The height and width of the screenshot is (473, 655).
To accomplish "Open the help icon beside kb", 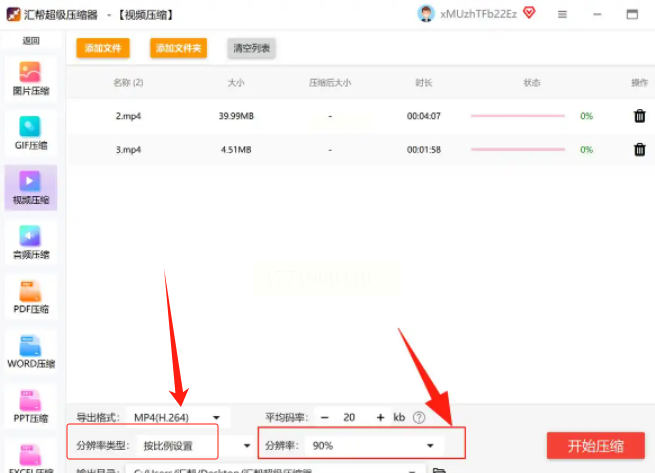I will (x=419, y=417).
